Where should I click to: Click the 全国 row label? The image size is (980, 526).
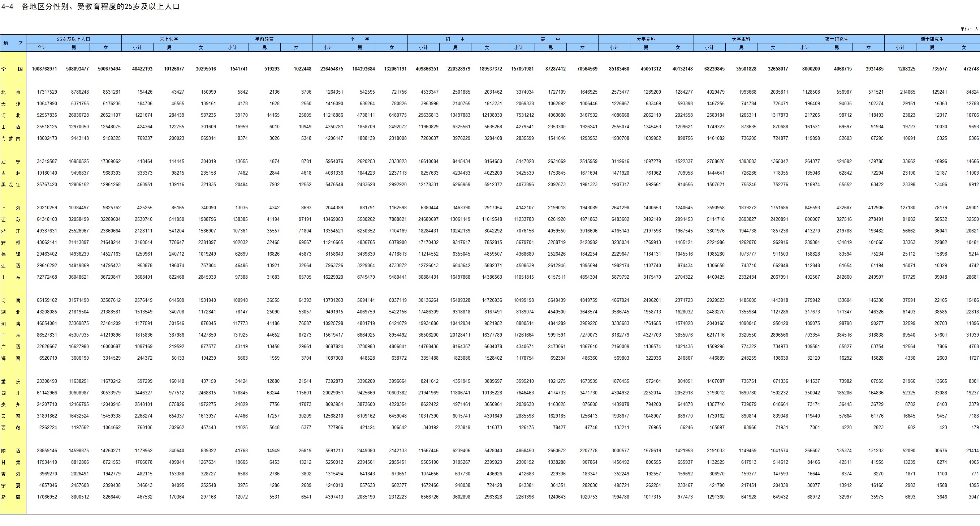point(12,69)
